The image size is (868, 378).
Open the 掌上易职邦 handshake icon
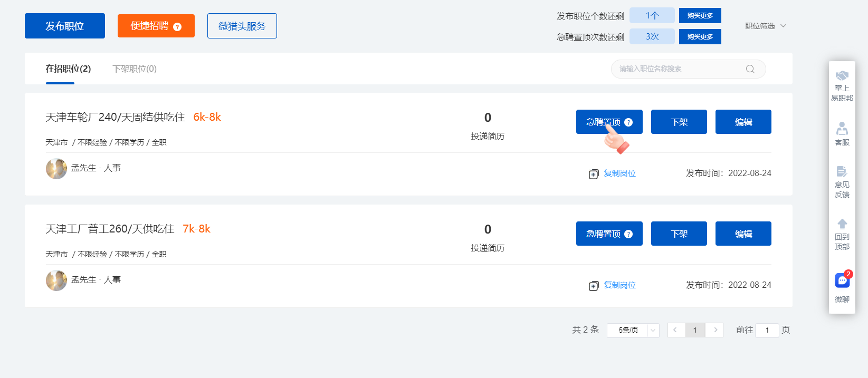(842, 76)
